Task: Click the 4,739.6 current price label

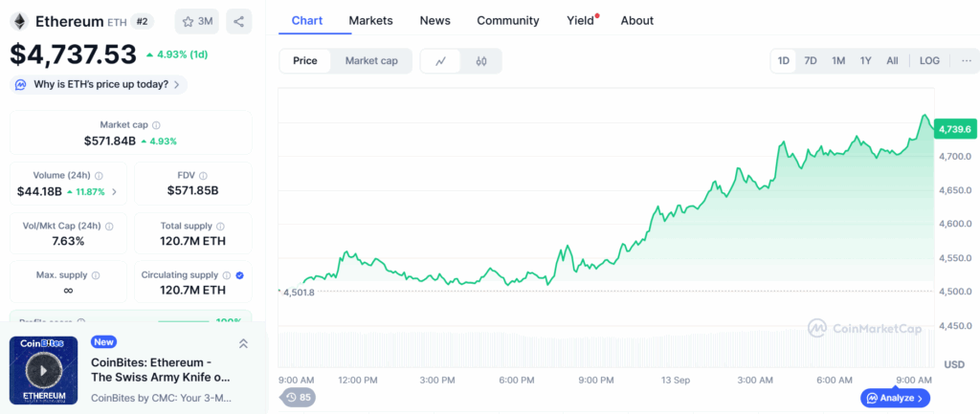Action: [955, 129]
